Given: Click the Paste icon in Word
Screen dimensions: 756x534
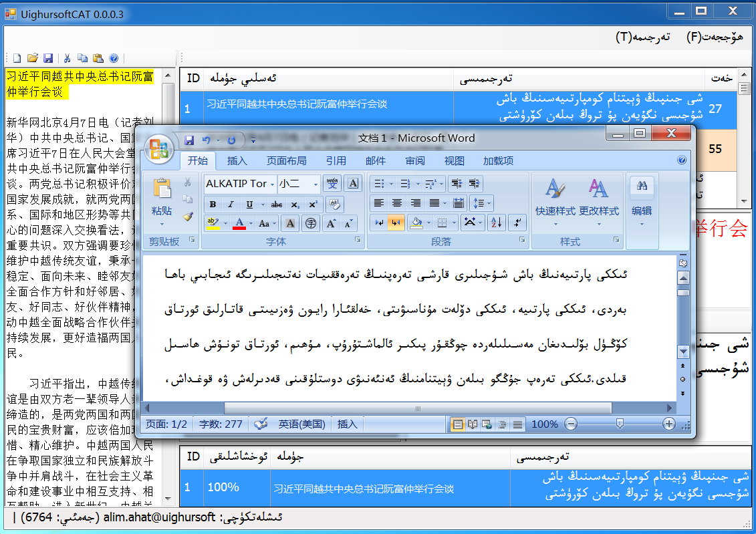Looking at the screenshot, I should click(162, 188).
